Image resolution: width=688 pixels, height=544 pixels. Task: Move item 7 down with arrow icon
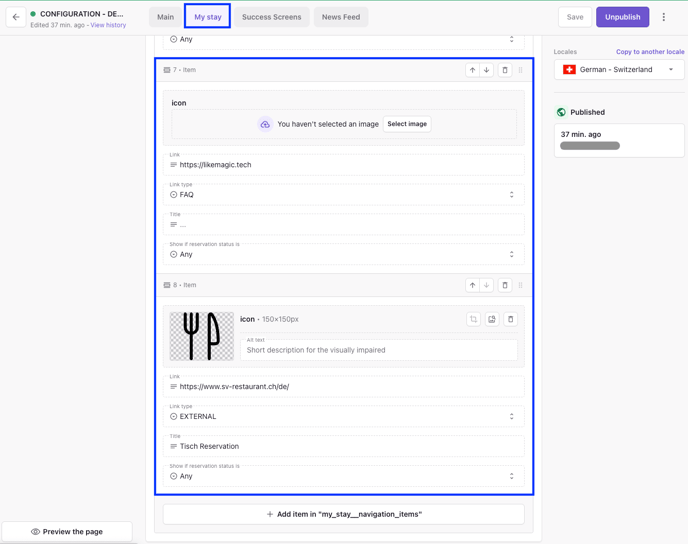point(487,70)
